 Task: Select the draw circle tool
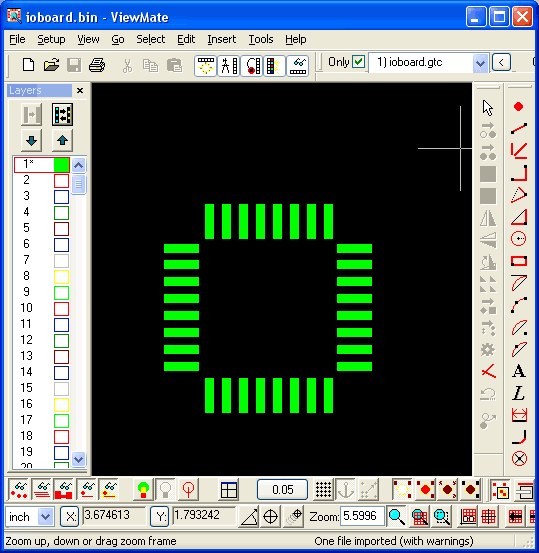(519, 239)
